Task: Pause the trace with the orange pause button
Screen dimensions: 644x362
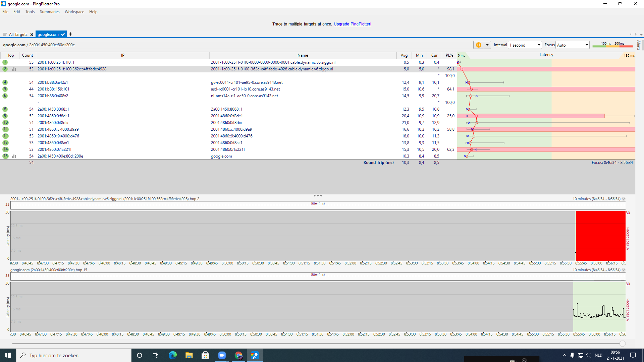Action: tap(478, 45)
